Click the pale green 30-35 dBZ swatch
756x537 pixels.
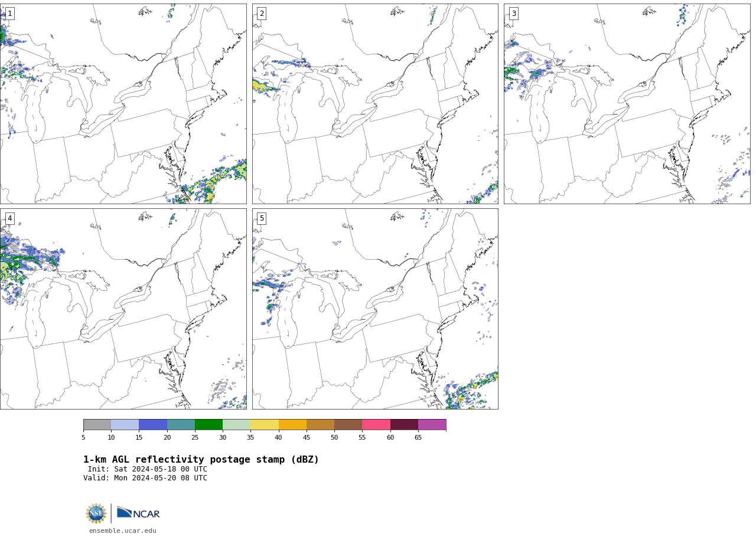pyautogui.click(x=237, y=425)
